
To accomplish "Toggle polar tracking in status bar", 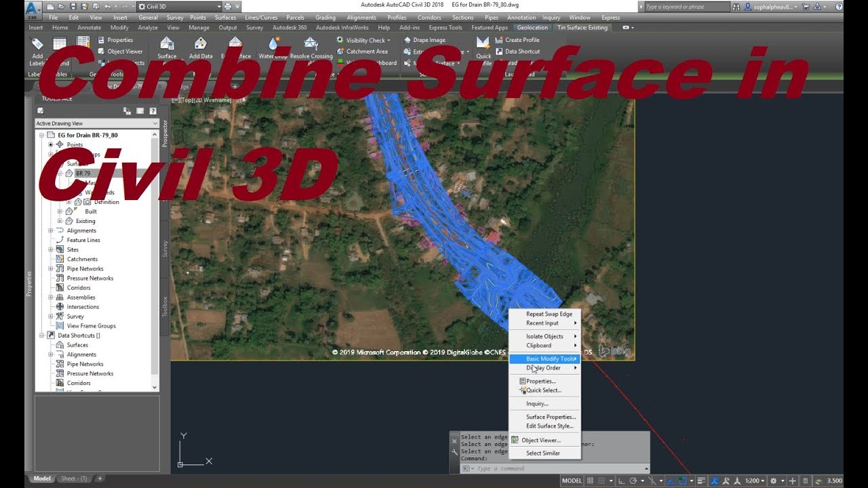I will point(633,481).
